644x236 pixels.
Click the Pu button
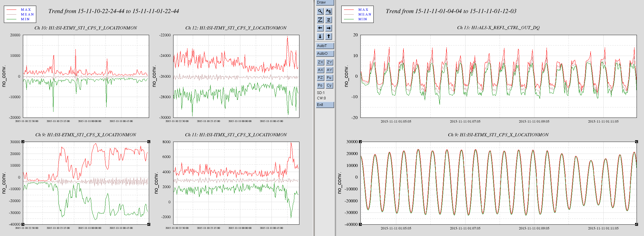pyautogui.click(x=329, y=78)
